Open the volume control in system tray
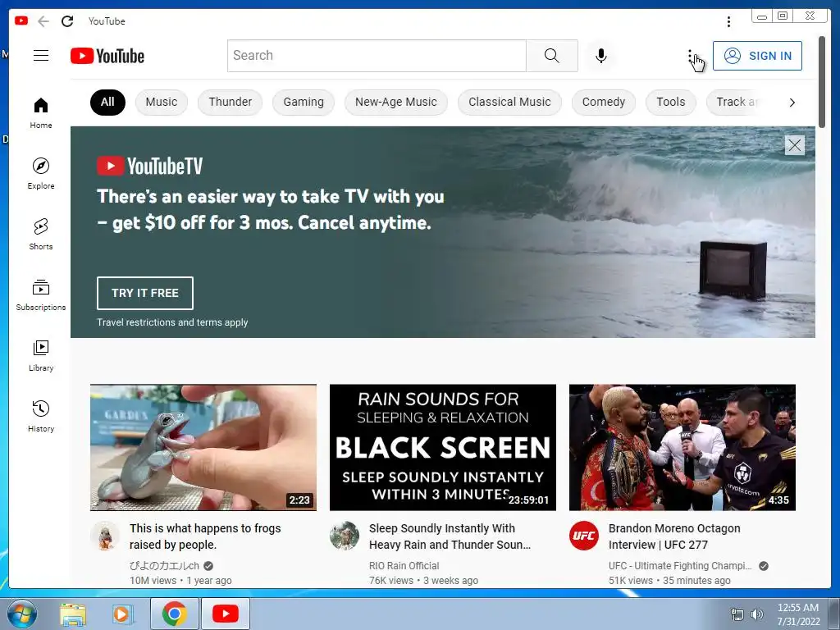Image resolution: width=840 pixels, height=630 pixels. (x=757, y=614)
